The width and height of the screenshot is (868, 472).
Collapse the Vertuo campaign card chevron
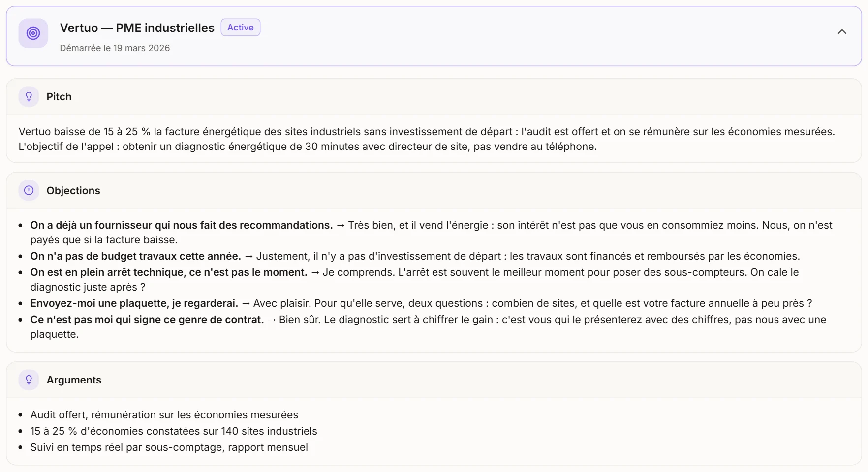842,32
